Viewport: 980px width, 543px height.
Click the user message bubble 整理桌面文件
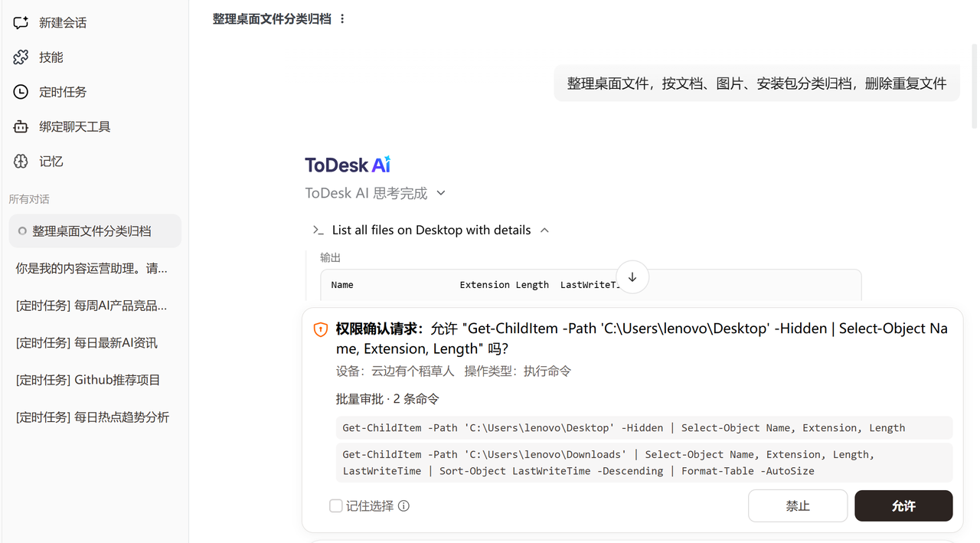756,83
